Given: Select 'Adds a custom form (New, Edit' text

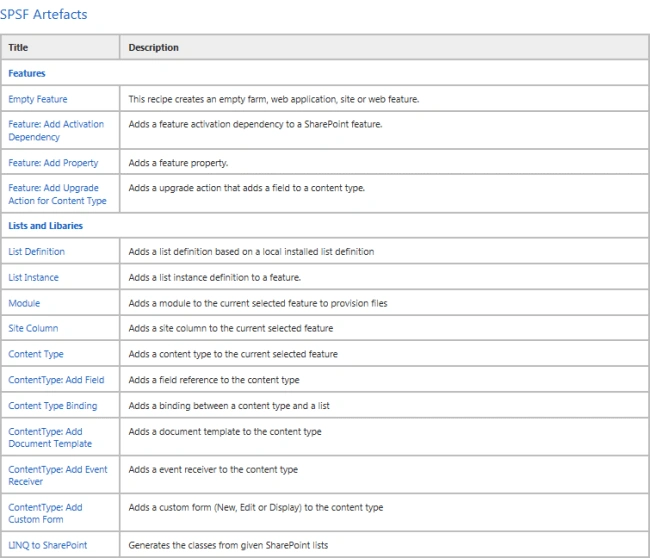Looking at the screenshot, I should point(256,507).
